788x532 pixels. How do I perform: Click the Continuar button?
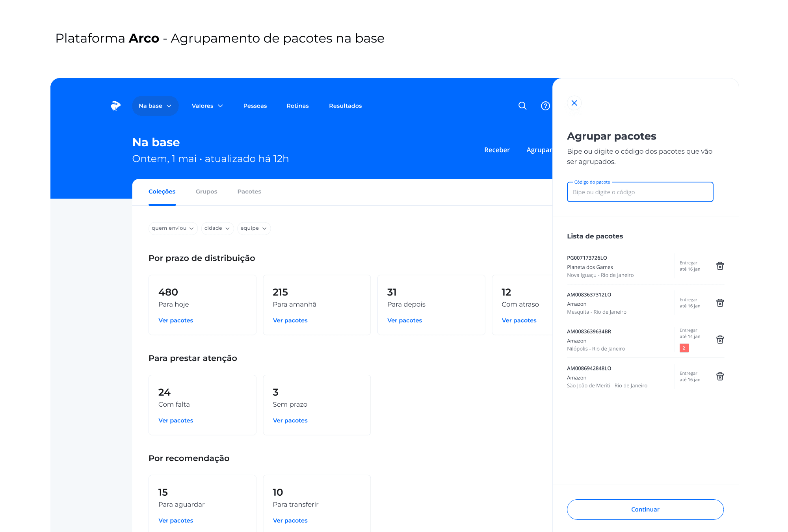pos(645,509)
